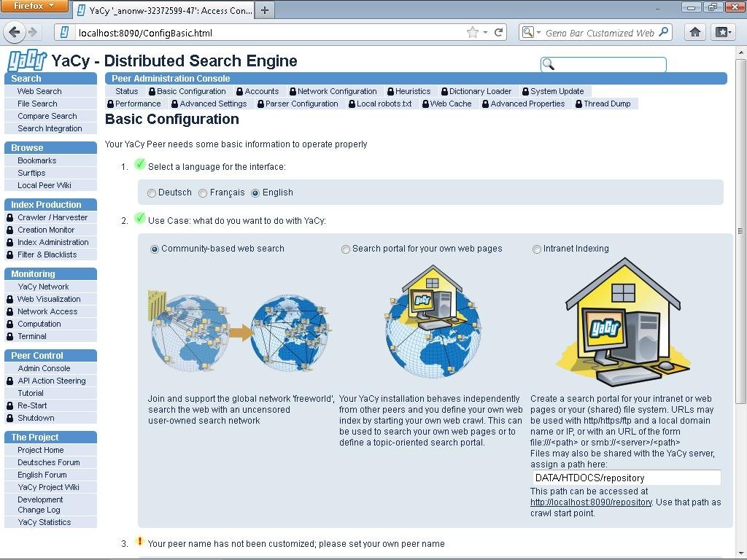Click the repository path input field

click(x=626, y=478)
